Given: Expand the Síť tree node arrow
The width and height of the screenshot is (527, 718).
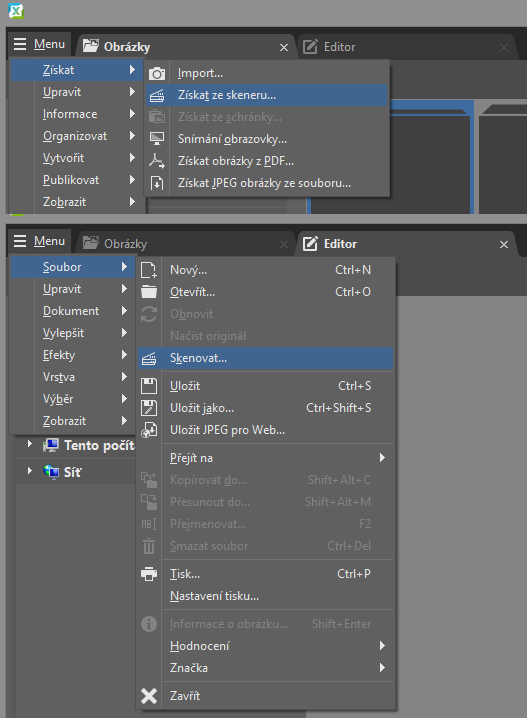Looking at the screenshot, I should click(30, 471).
